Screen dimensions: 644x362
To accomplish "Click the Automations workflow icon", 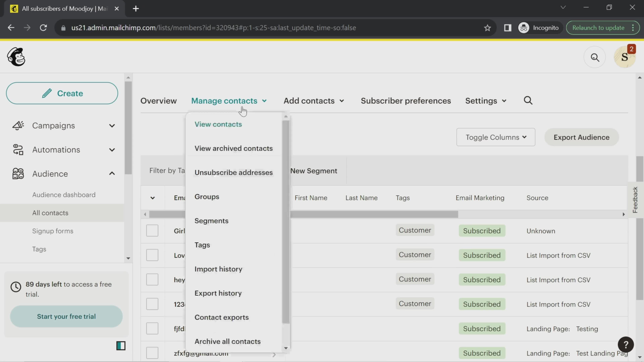I will (x=18, y=150).
